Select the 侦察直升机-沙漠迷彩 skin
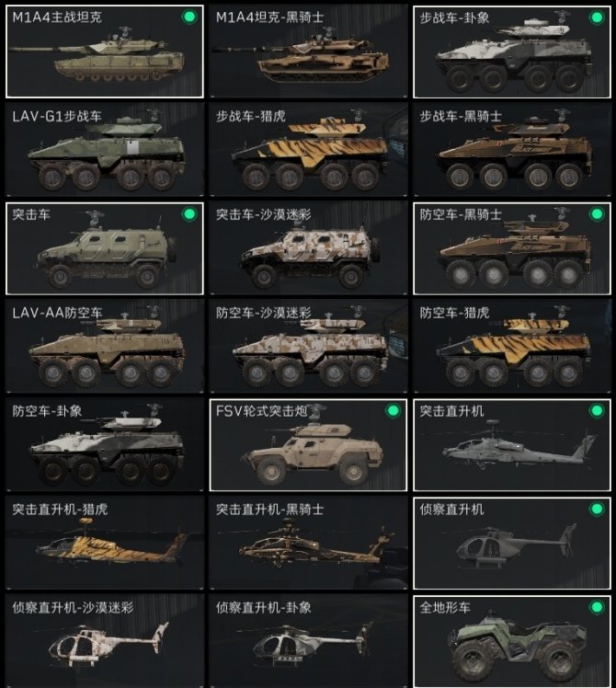This screenshot has width=616, height=688. click(x=105, y=641)
